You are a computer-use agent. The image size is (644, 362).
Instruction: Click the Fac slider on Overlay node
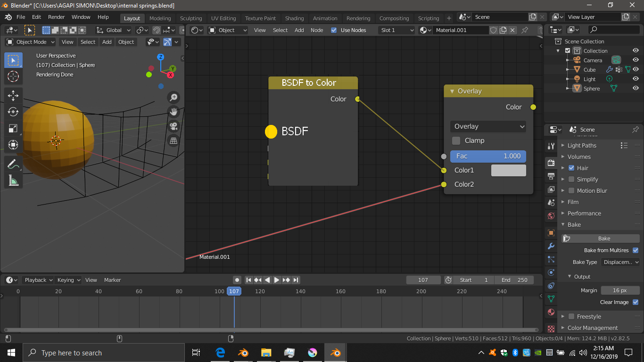tap(488, 156)
